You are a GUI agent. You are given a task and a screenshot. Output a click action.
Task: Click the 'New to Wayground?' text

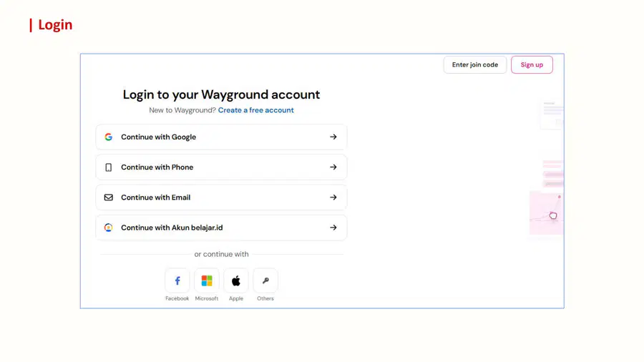(182, 110)
